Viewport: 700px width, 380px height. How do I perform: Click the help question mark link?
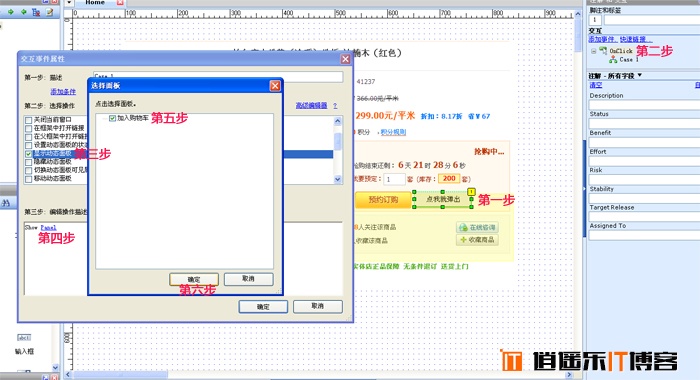click(x=335, y=105)
